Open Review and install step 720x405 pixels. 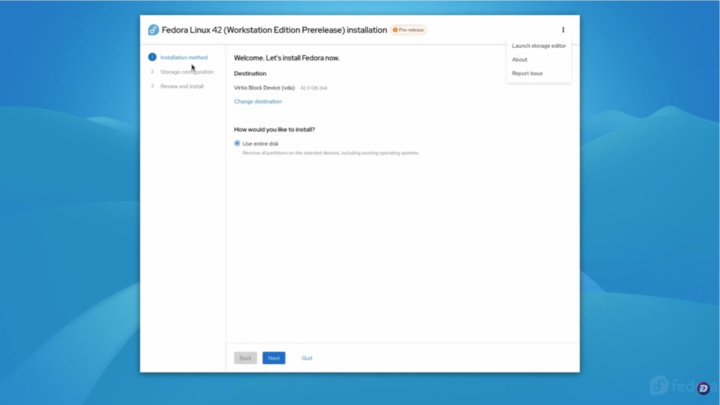[182, 86]
